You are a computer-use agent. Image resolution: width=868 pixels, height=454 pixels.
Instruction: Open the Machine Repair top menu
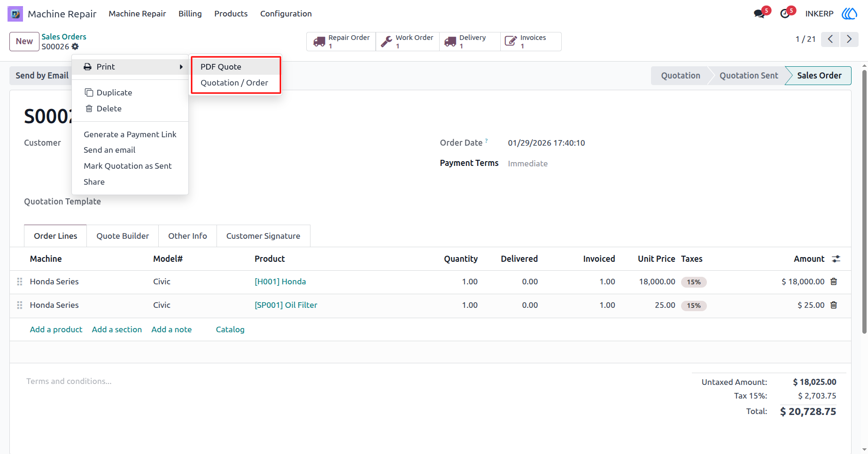coord(138,14)
